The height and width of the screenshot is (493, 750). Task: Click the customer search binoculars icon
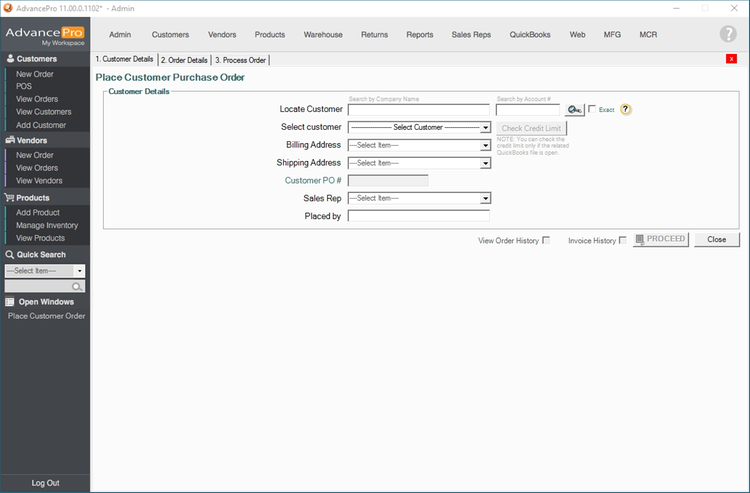pyautogui.click(x=574, y=110)
